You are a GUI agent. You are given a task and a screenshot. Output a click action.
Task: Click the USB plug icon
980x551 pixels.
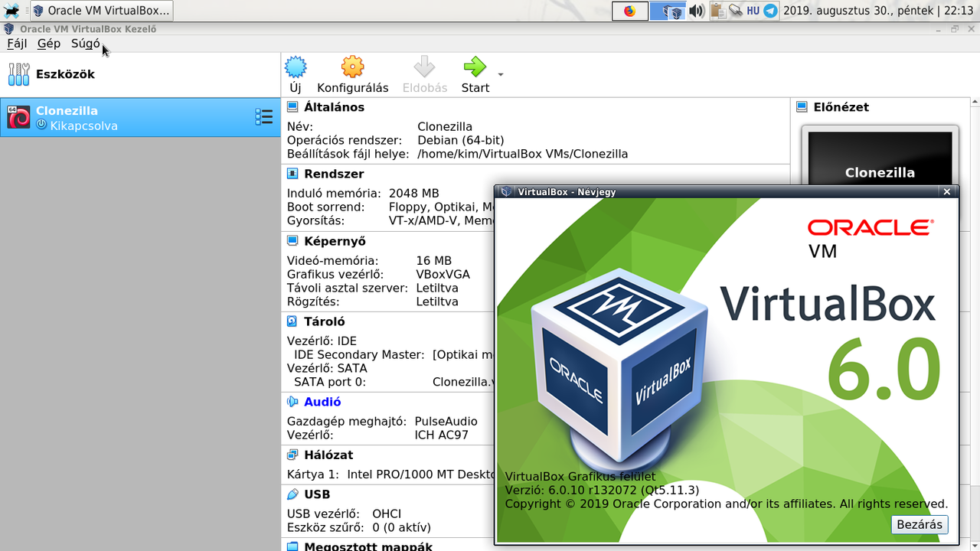(292, 494)
